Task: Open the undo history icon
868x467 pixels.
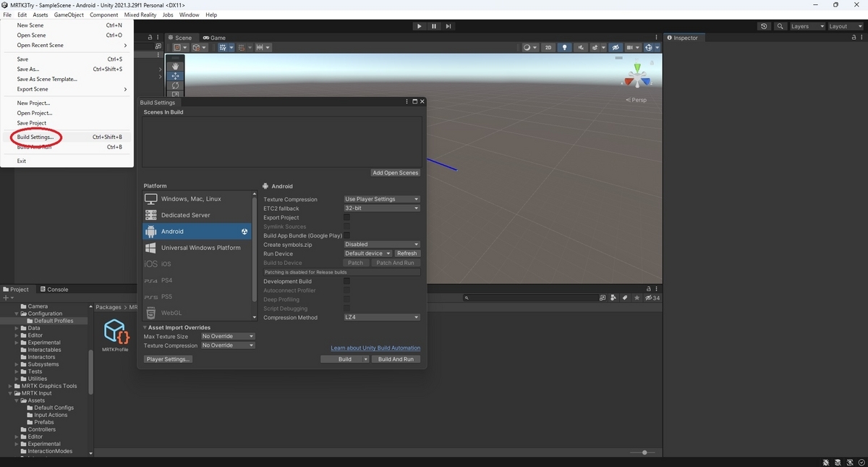Action: [765, 26]
